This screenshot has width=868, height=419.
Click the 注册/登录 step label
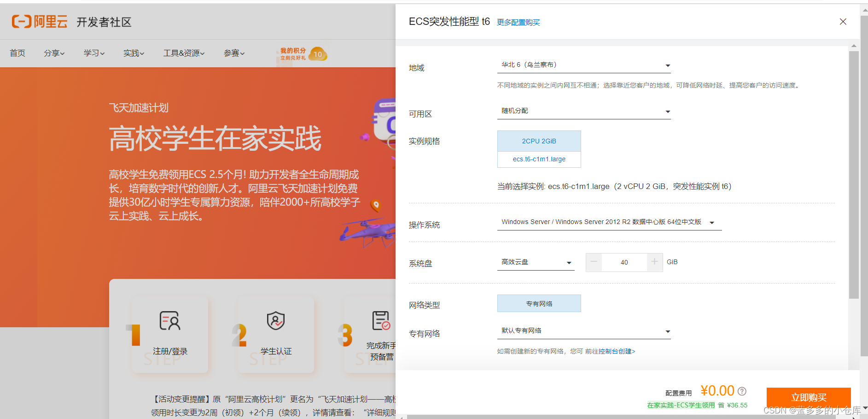coord(170,351)
